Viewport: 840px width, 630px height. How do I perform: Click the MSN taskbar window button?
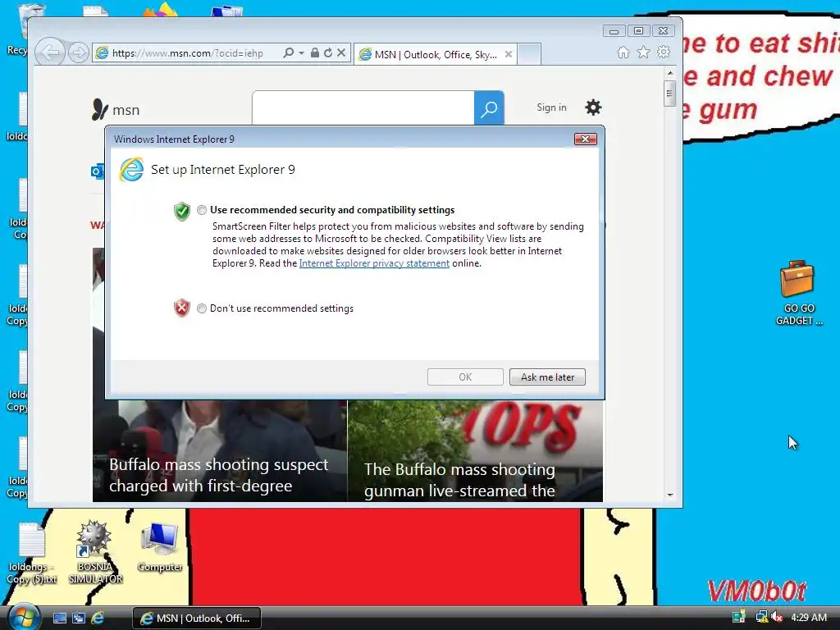click(x=197, y=619)
